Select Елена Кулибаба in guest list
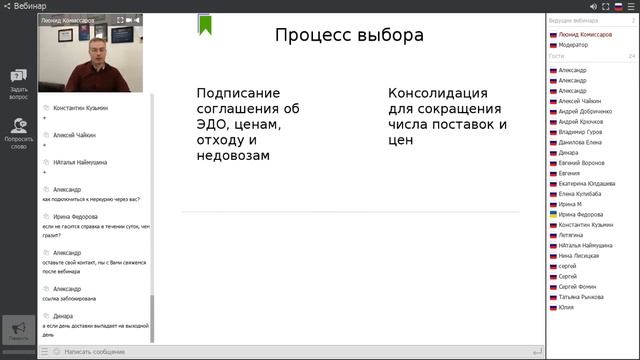Screen dimensions: 640x360 click(580, 194)
